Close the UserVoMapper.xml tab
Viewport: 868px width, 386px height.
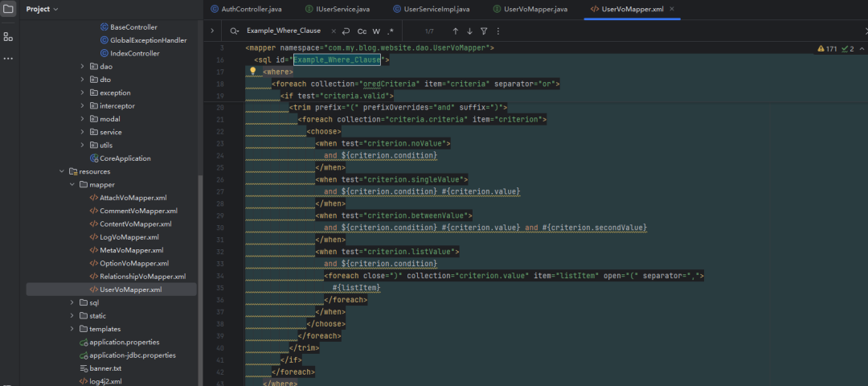(672, 9)
